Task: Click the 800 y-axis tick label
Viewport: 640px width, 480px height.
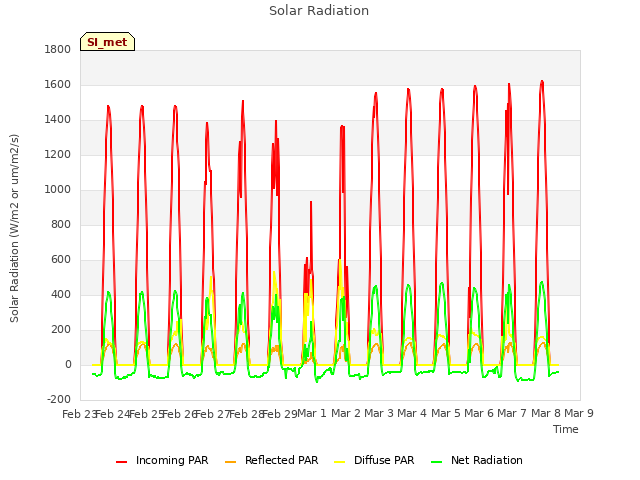Action: [61, 224]
